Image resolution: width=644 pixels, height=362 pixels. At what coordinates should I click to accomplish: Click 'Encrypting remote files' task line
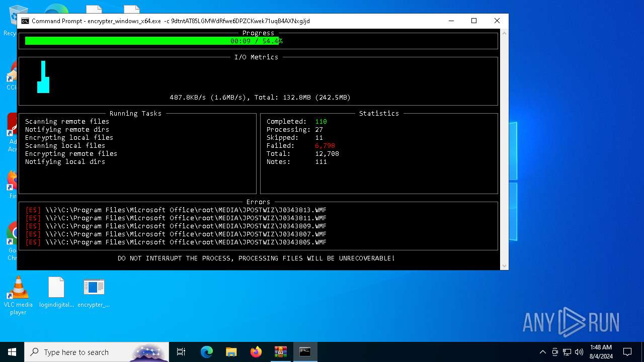(71, 153)
